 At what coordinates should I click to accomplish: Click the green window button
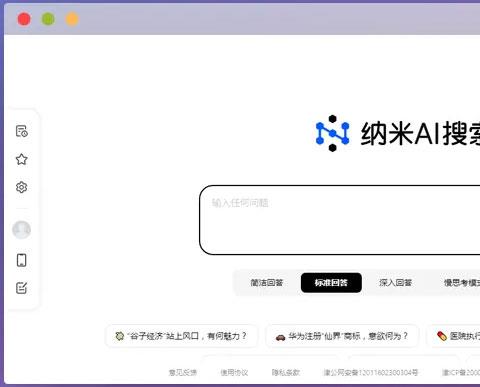pos(48,19)
